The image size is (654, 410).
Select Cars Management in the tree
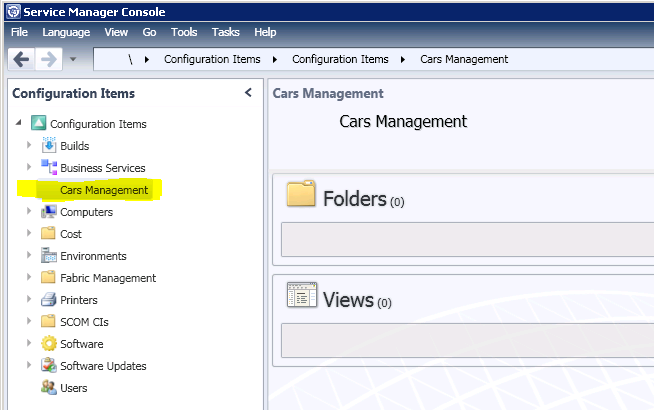104,190
